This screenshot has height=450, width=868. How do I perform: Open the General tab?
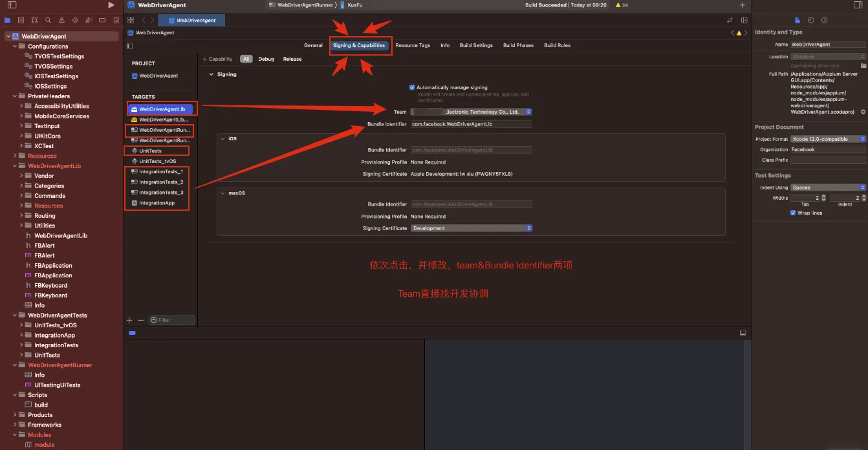click(x=313, y=45)
